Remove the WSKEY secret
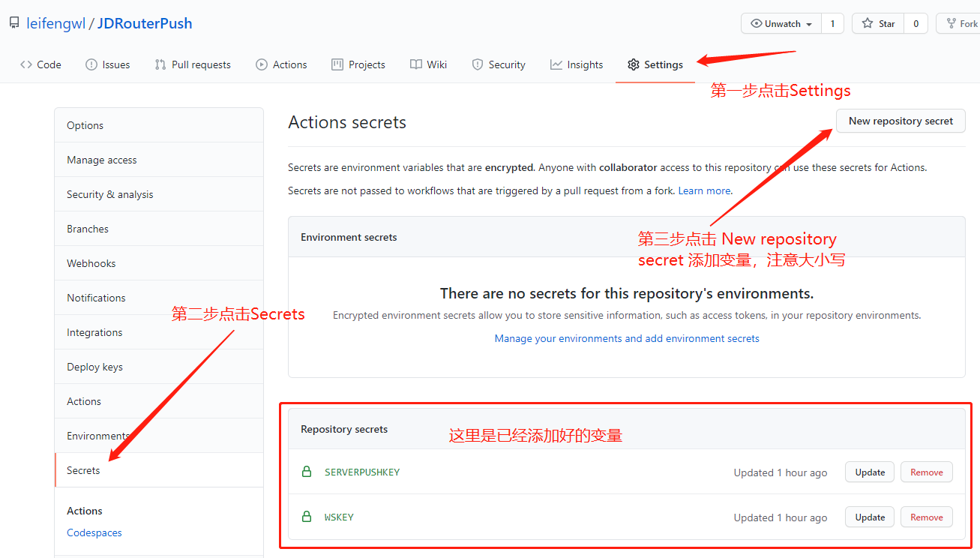 (x=927, y=517)
